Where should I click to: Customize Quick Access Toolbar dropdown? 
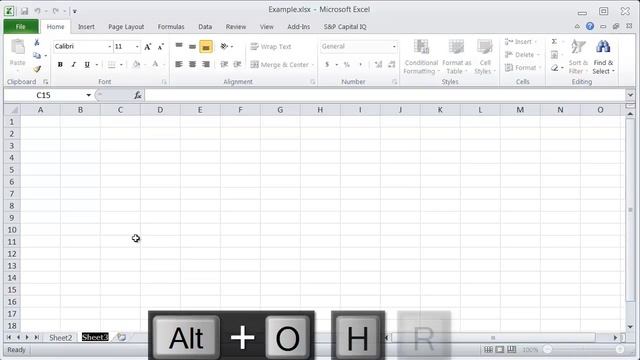coord(75,11)
